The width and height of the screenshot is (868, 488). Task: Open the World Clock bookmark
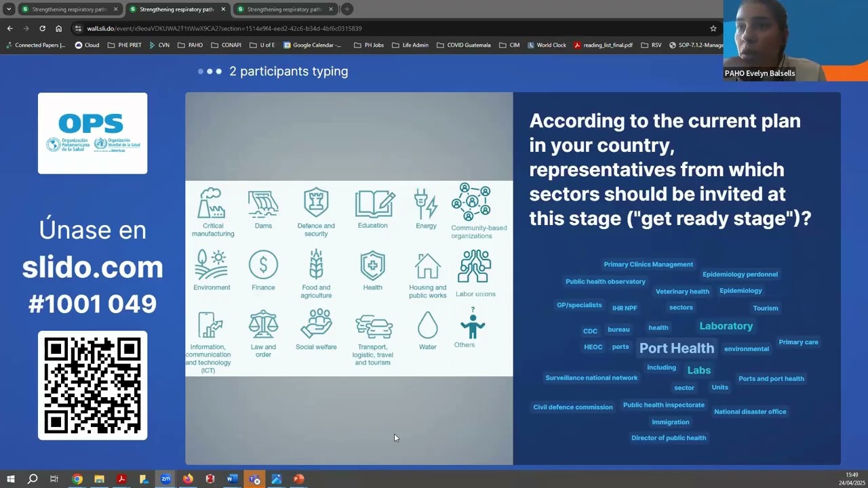coord(547,45)
